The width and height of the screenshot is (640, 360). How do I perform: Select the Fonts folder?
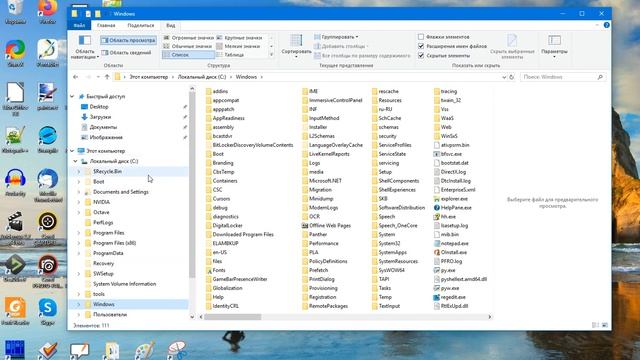(x=216, y=270)
